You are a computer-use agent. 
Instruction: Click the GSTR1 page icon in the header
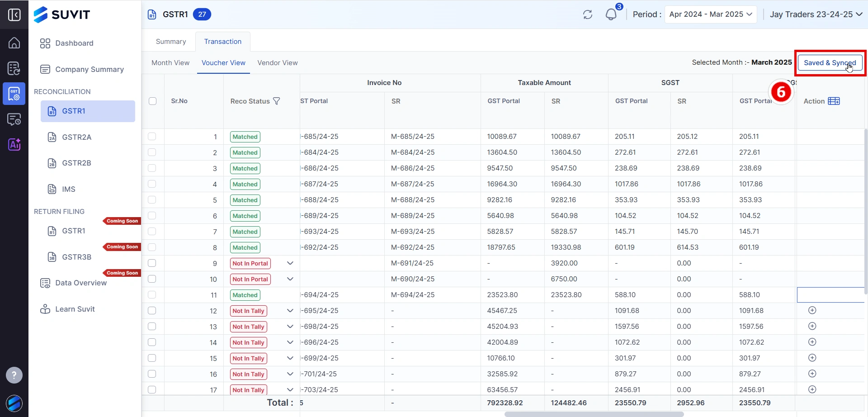tap(152, 14)
